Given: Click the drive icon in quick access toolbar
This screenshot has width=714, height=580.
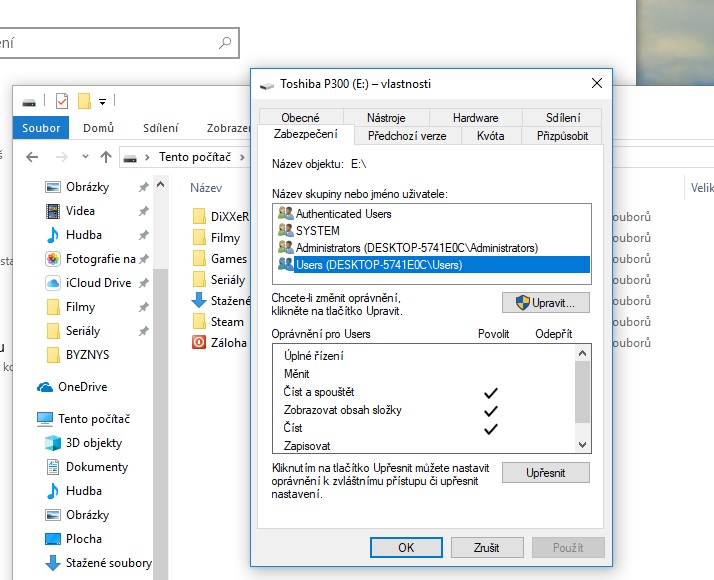Looking at the screenshot, I should [29, 102].
